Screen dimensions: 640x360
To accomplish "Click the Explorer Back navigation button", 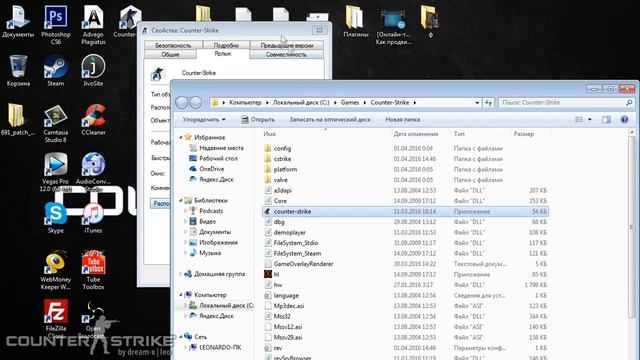I will click(x=182, y=102).
